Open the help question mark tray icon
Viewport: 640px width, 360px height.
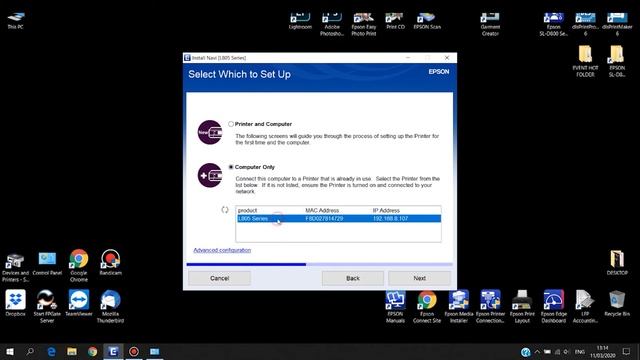(526, 352)
